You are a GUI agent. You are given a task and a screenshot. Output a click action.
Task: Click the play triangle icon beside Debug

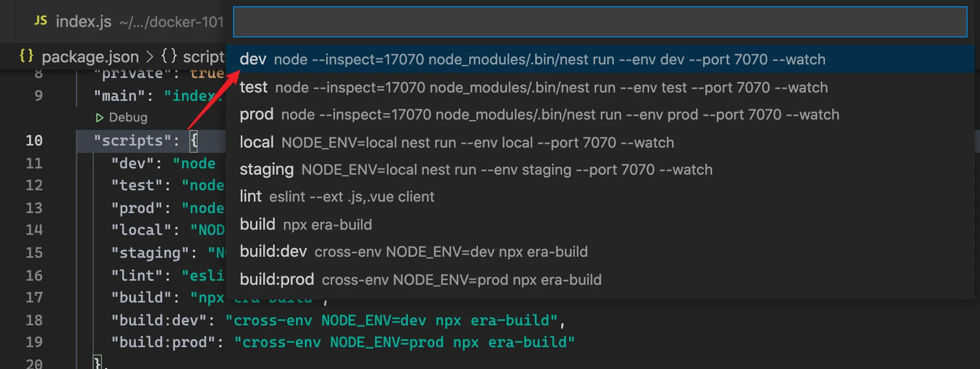pos(99,118)
